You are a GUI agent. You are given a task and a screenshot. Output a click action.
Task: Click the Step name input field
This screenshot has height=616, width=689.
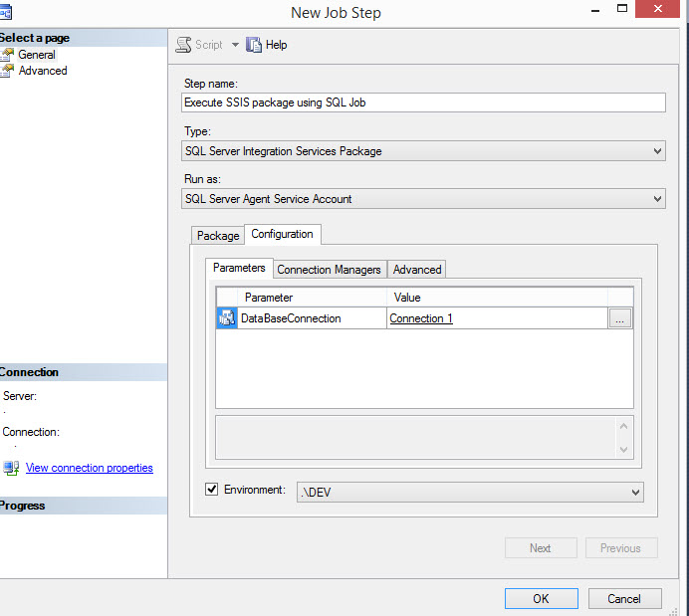423,103
